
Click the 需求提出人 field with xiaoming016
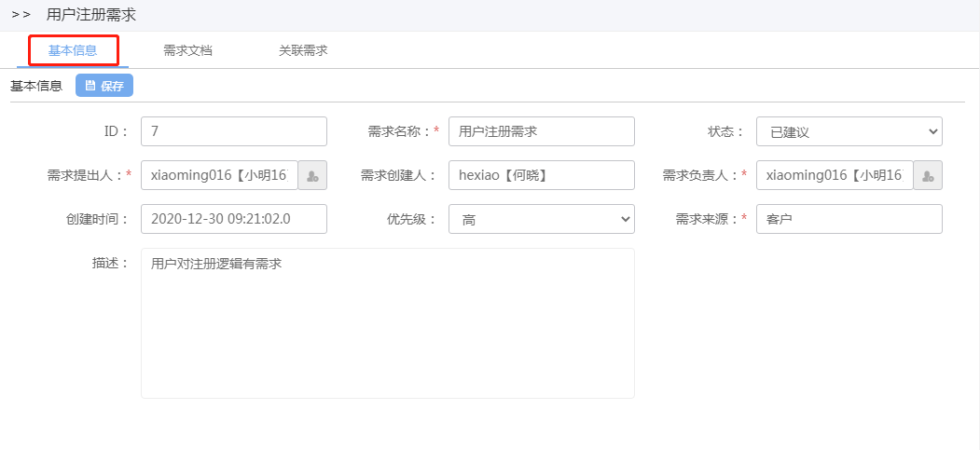(219, 175)
